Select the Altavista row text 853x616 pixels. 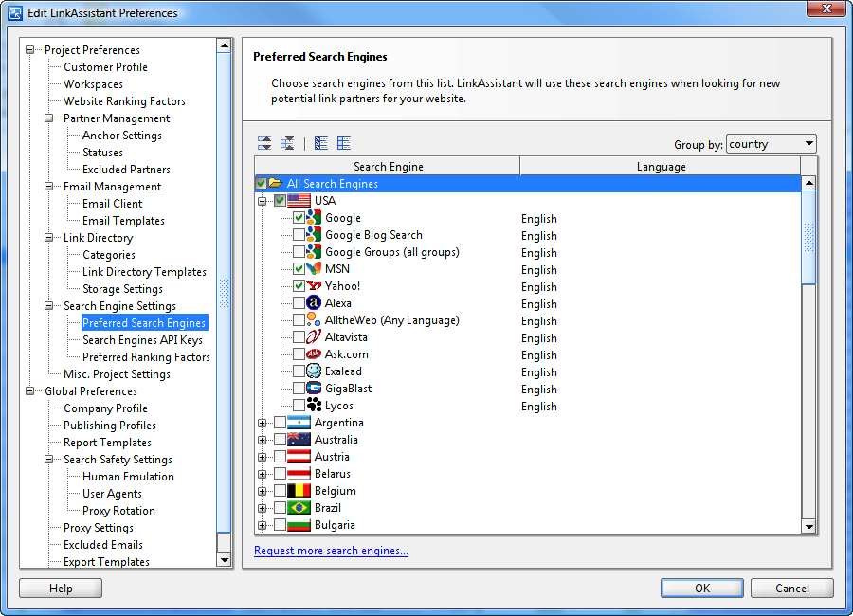346,336
